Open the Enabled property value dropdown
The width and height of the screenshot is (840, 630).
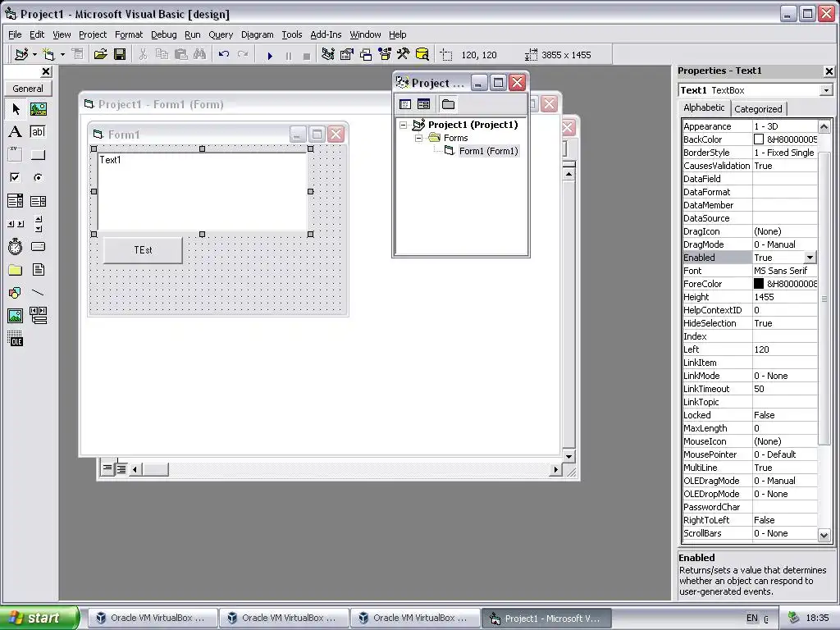click(810, 258)
